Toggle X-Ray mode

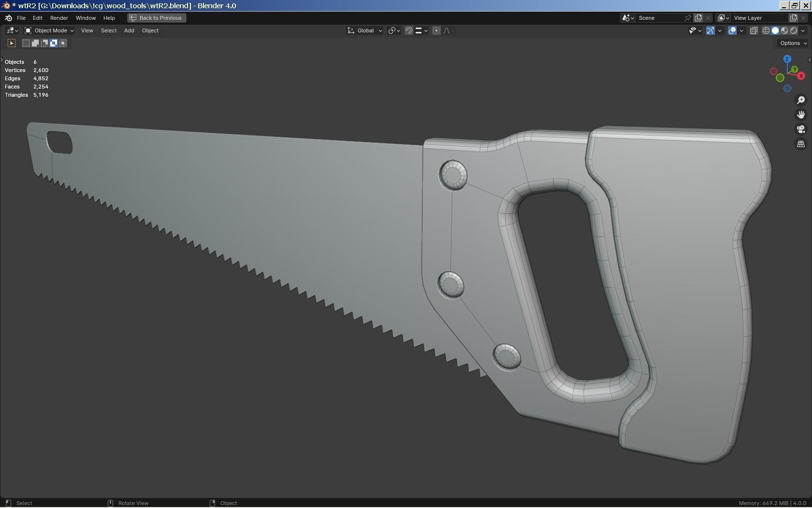click(754, 30)
